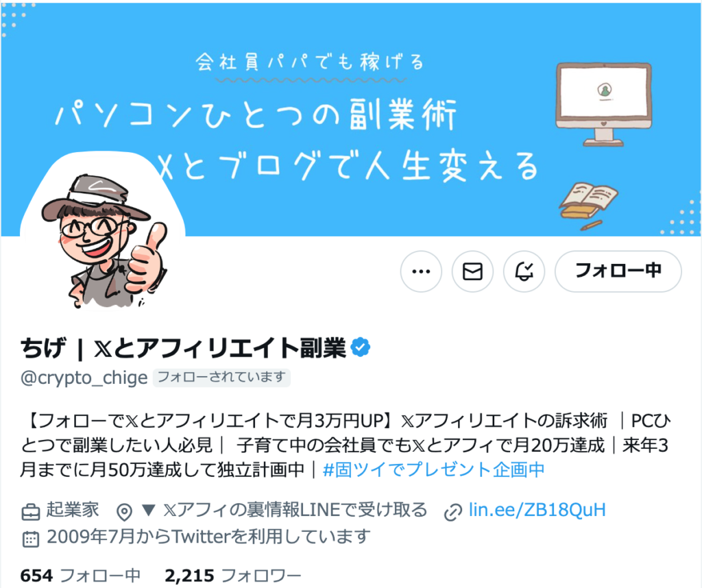Viewport: 702px width, 588px height.
Task: Open the lin.ee/ZB18QuH link
Action: point(537,510)
